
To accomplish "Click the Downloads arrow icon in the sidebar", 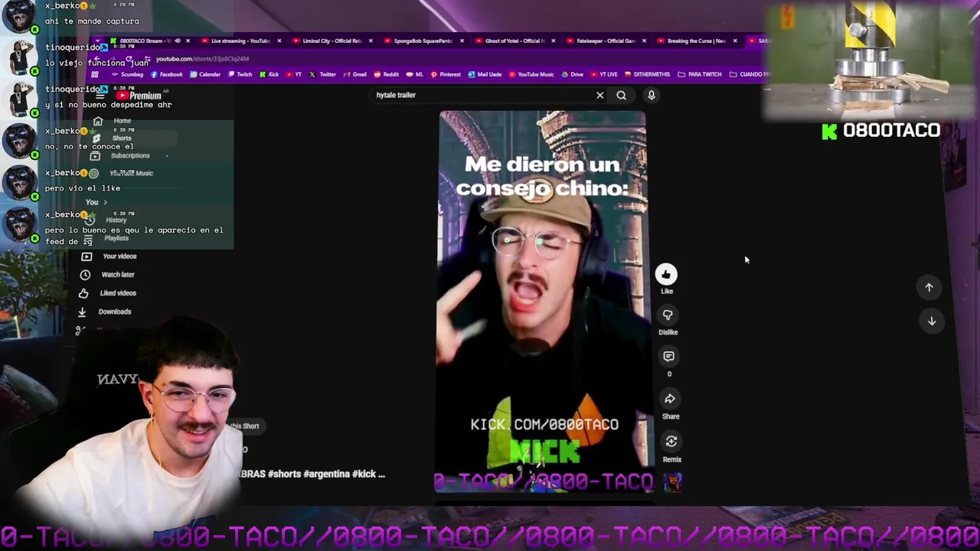I will tap(82, 311).
